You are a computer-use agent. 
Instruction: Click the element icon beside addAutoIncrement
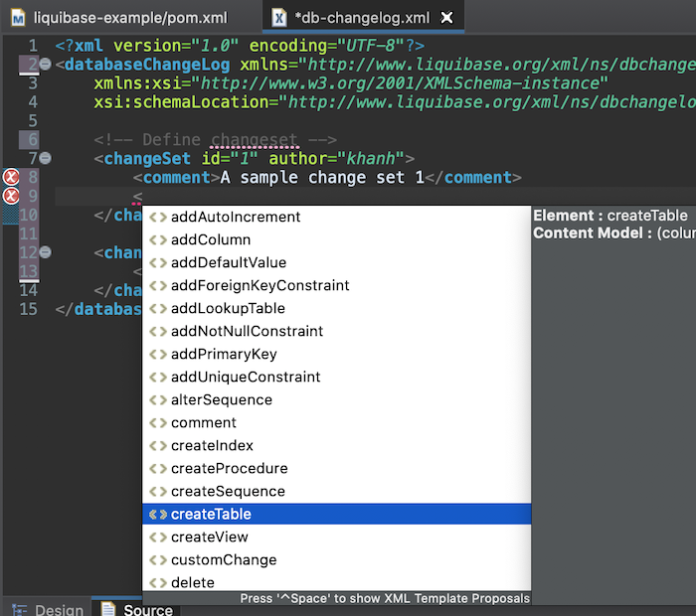(x=158, y=217)
